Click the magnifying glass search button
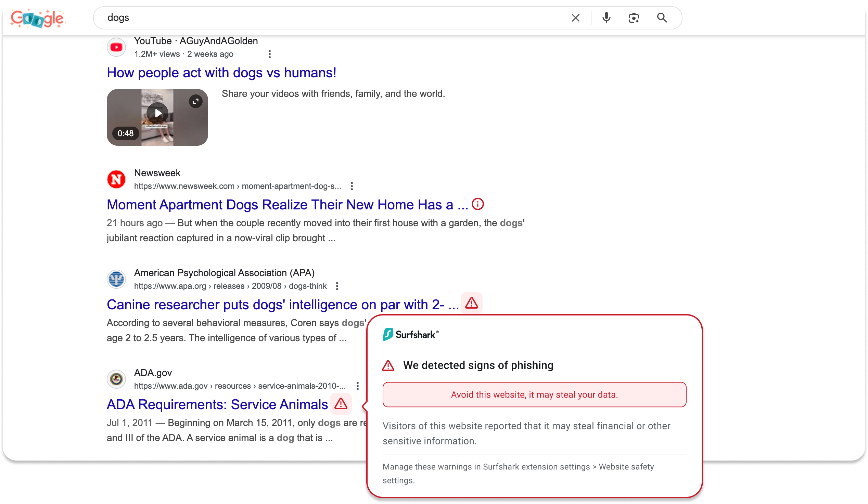 click(x=662, y=18)
